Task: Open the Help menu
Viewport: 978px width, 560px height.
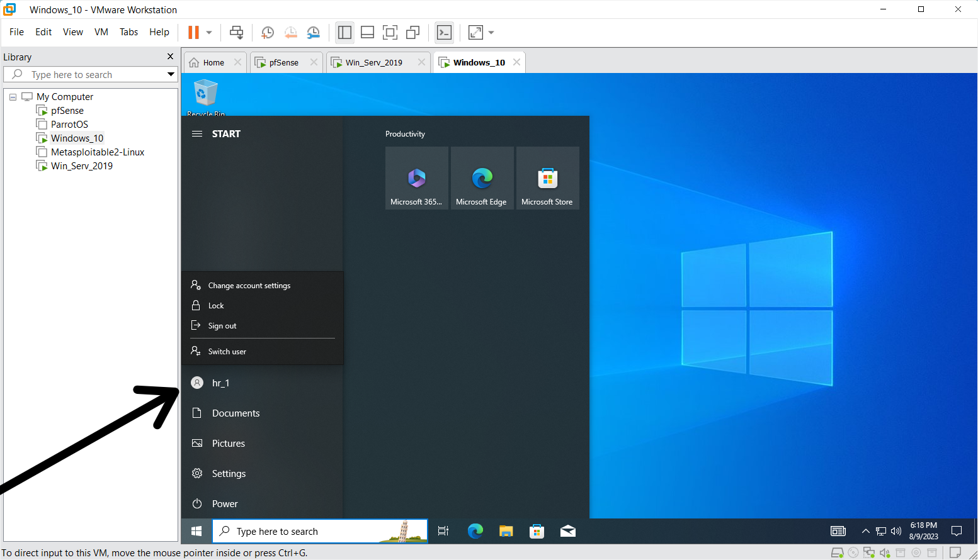Action: tap(159, 32)
